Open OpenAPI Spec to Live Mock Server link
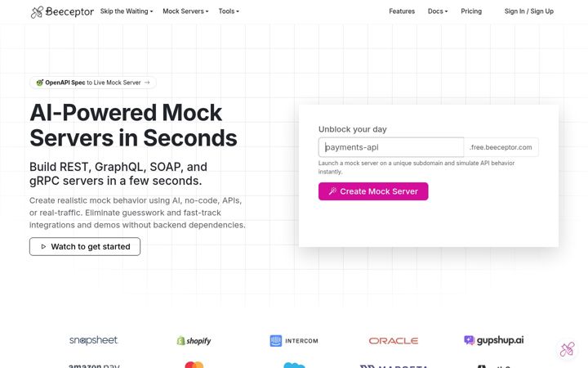 click(92, 83)
